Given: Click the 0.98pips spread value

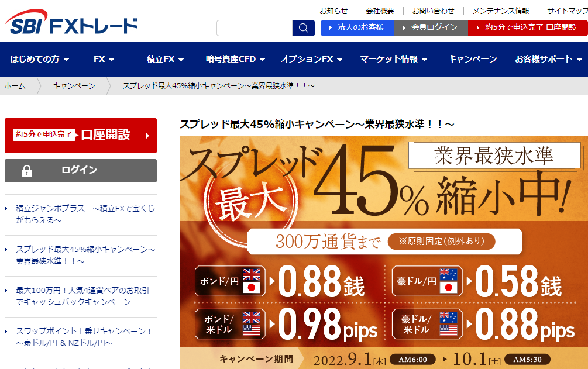Looking at the screenshot, I should (328, 324).
